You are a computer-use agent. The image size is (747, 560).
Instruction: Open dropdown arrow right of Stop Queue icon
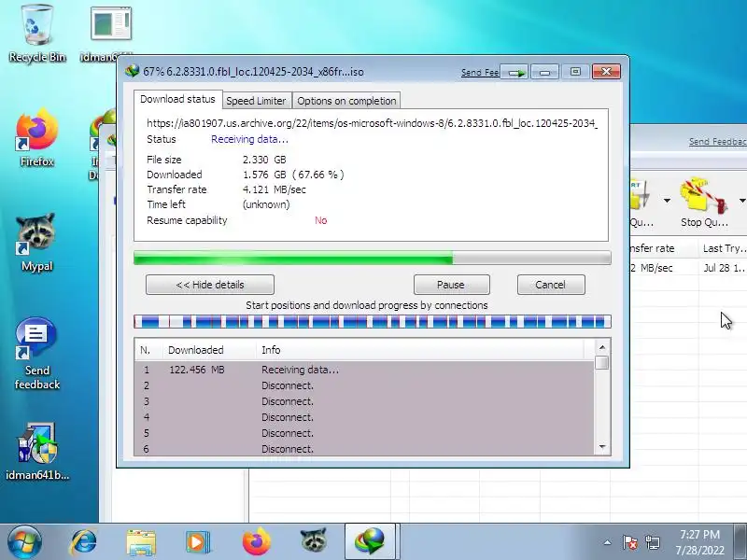(x=742, y=201)
